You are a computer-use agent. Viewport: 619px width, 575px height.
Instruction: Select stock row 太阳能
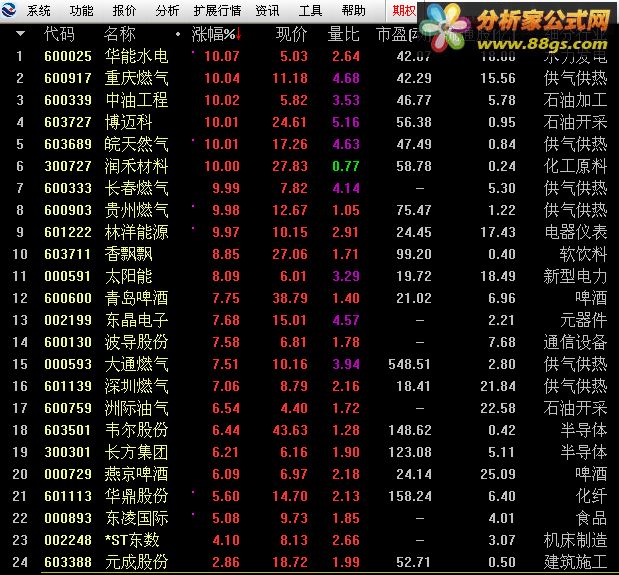coord(310,276)
